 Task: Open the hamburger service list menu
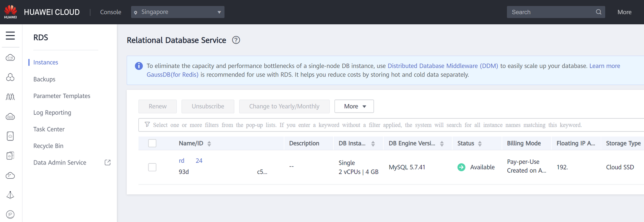10,35
